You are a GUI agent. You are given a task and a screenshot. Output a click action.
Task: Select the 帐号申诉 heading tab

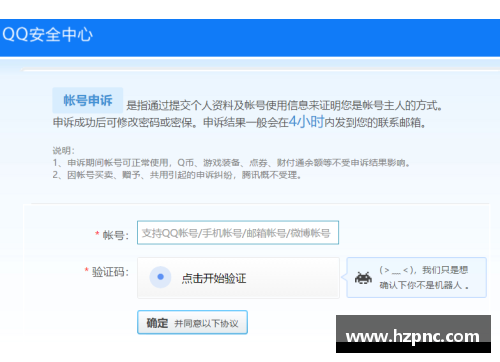[88, 100]
